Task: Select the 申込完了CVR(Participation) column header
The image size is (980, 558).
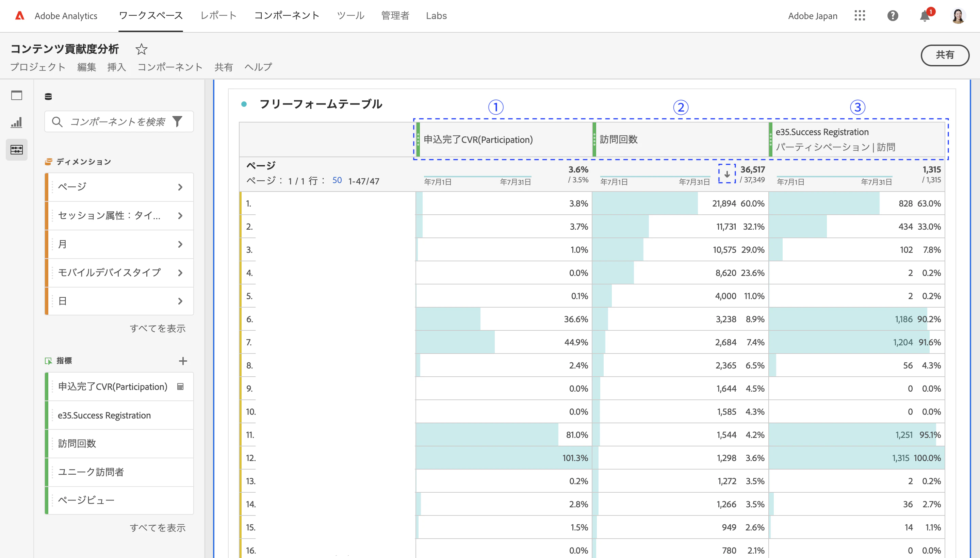Action: tap(504, 139)
